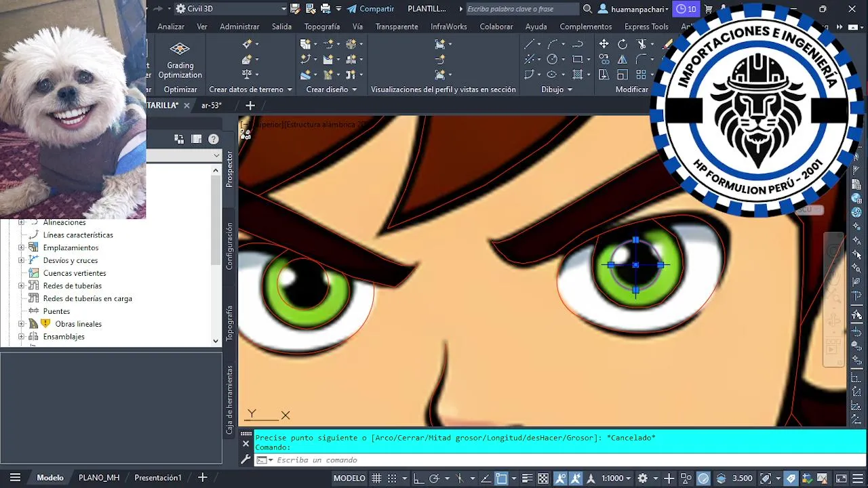This screenshot has width=868, height=488.
Task: Toggle lineweight display in status bar
Action: 526,478
